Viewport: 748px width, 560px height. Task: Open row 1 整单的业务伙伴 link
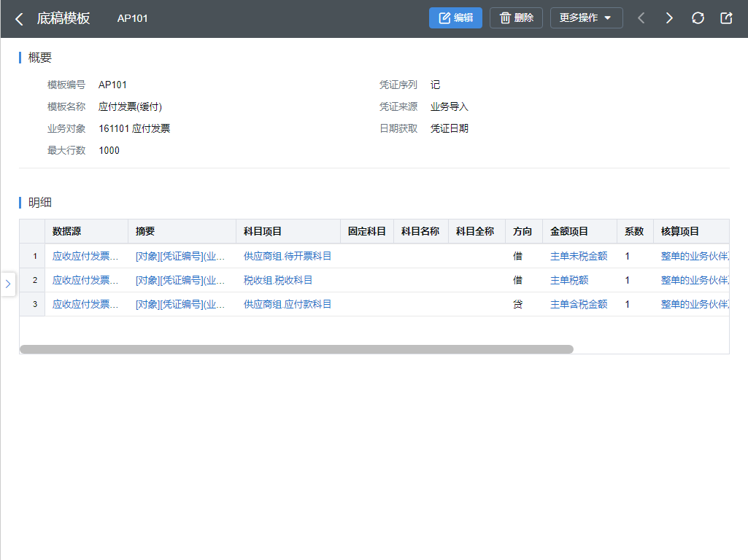pyautogui.click(x=695, y=257)
